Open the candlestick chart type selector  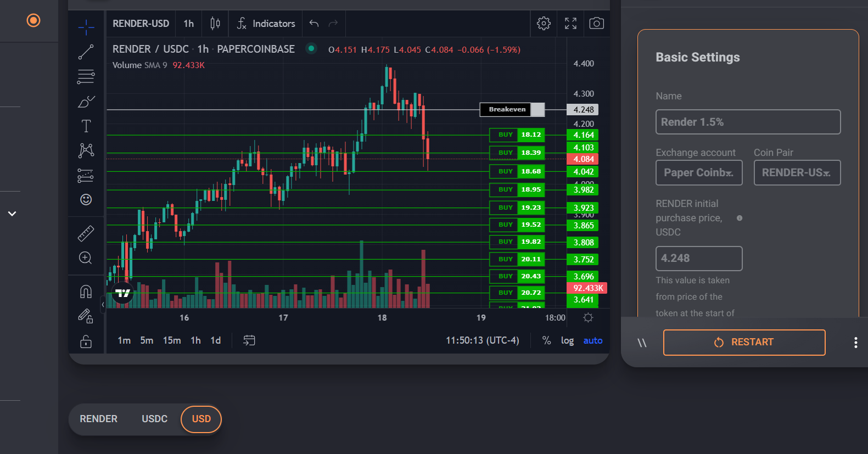pos(215,24)
